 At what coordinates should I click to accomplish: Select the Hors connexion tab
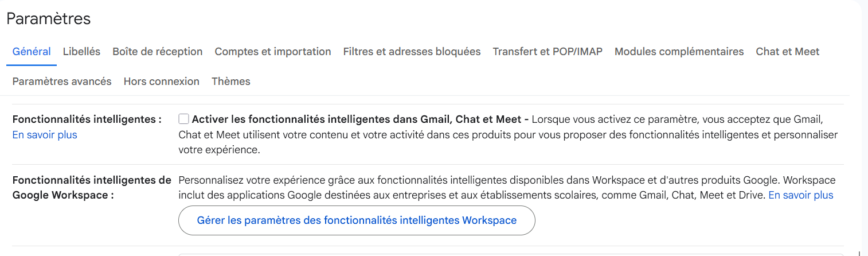pos(161,82)
